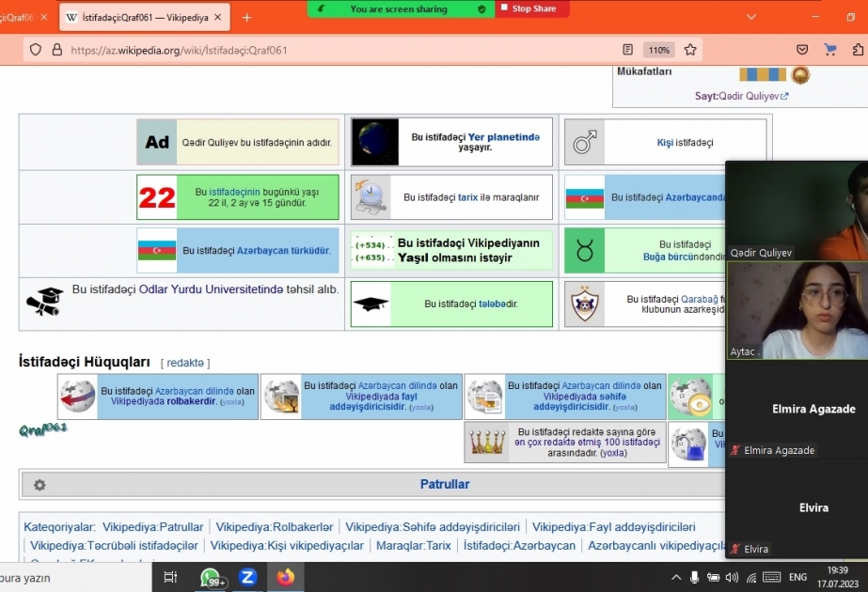Select the Elvira participant tile
Image resolution: width=868 pixels, height=592 pixels.
click(x=797, y=508)
